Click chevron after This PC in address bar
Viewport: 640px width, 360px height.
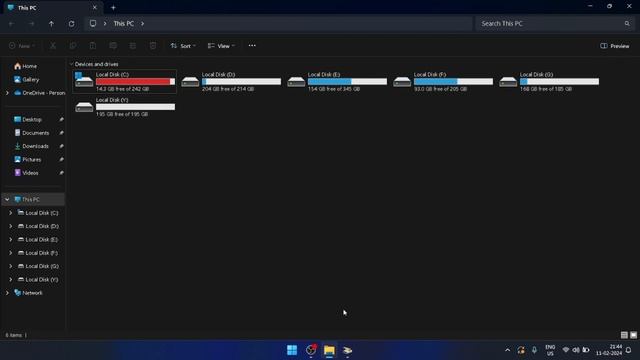142,24
